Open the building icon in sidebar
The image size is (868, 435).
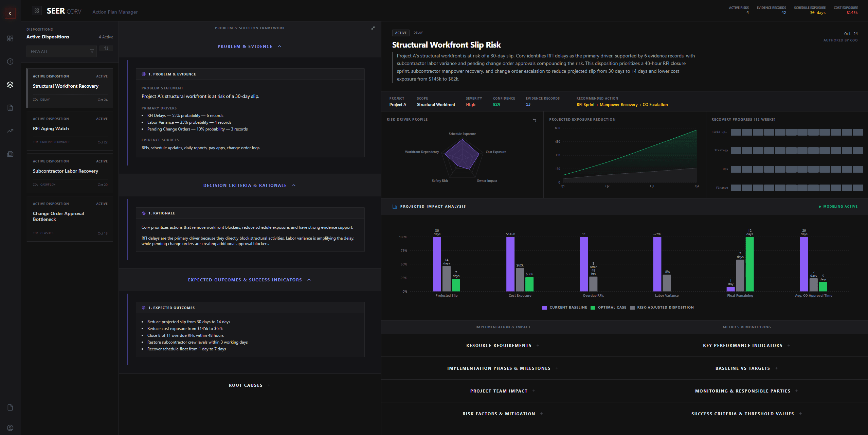pyautogui.click(x=10, y=154)
